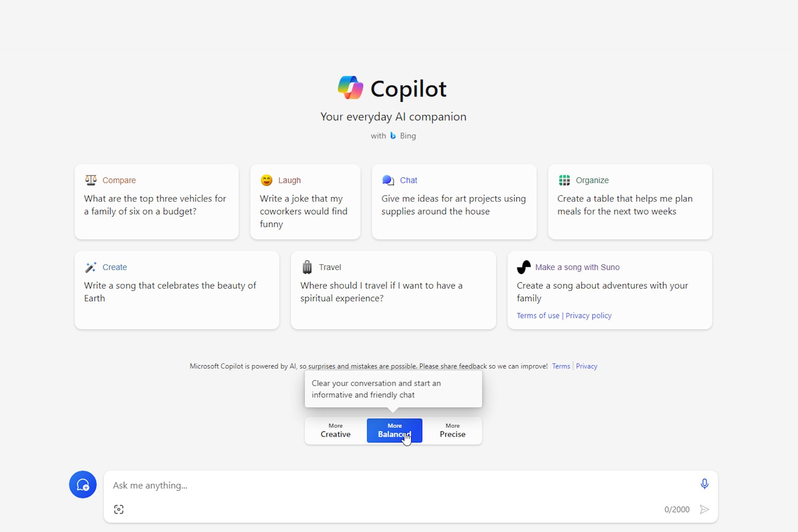
Task: Open the Organize meal plan card
Action: 630,202
